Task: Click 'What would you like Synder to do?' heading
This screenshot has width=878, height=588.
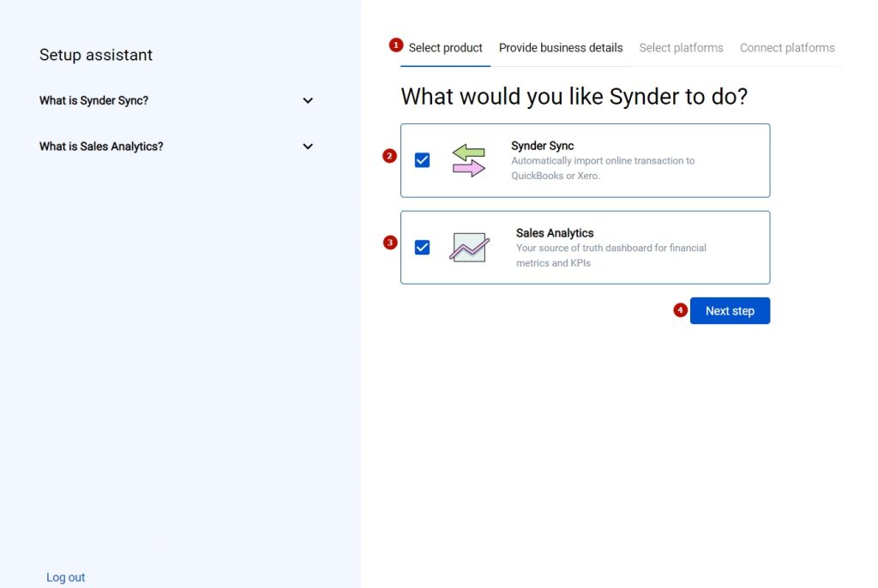Action: pos(574,96)
